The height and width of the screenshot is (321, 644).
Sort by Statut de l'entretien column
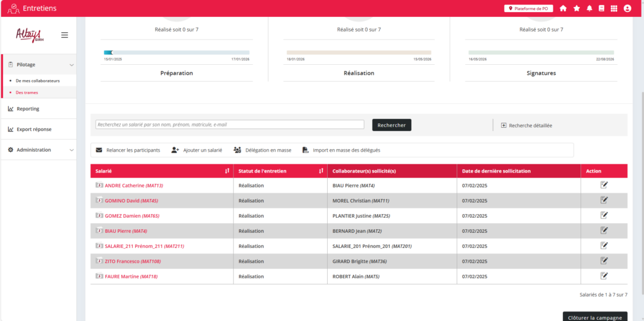point(321,171)
